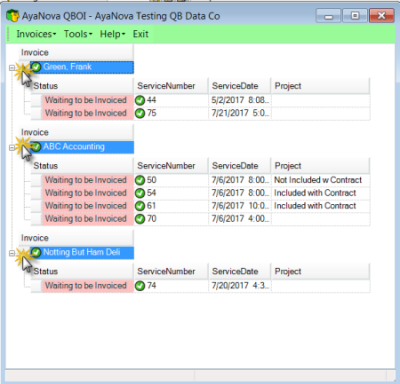400x384 pixels.
Task: Select the ABC Accounting invoice row
Action: click(x=82, y=147)
